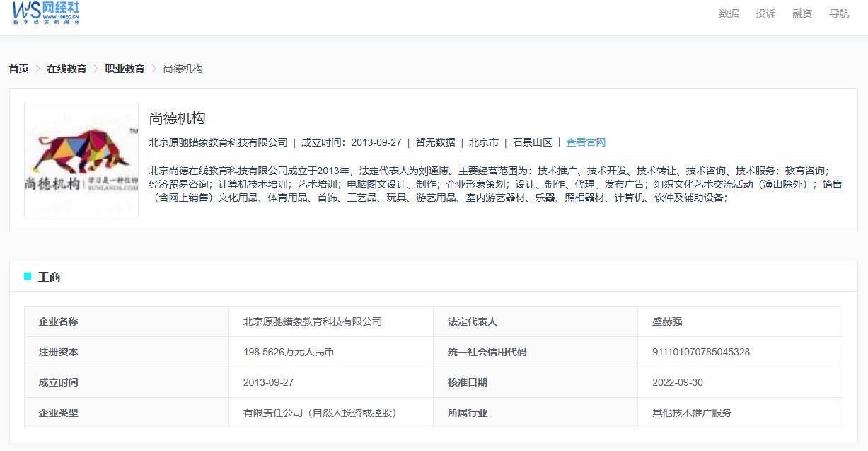Viewport: 868px width, 451px height.
Task: Click the 统一社会信用代码 label
Action: pos(487,352)
